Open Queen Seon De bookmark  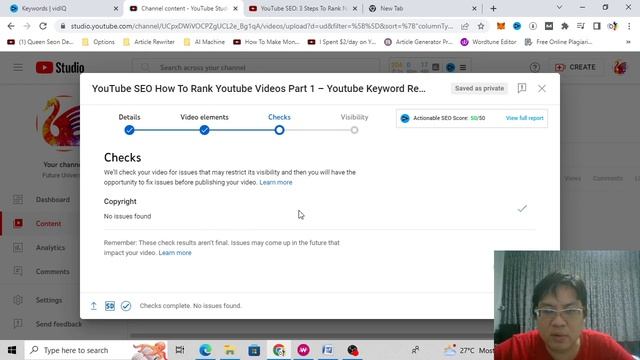click(x=40, y=42)
